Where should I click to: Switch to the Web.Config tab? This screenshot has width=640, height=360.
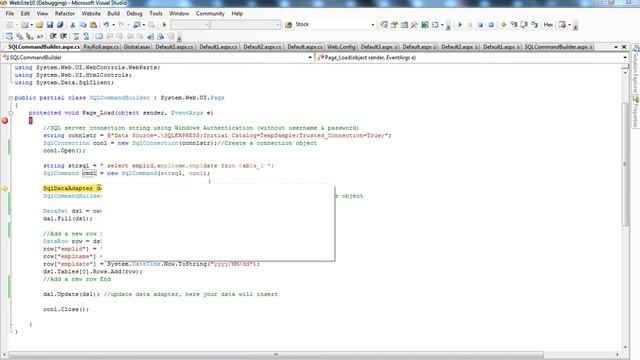(341, 47)
